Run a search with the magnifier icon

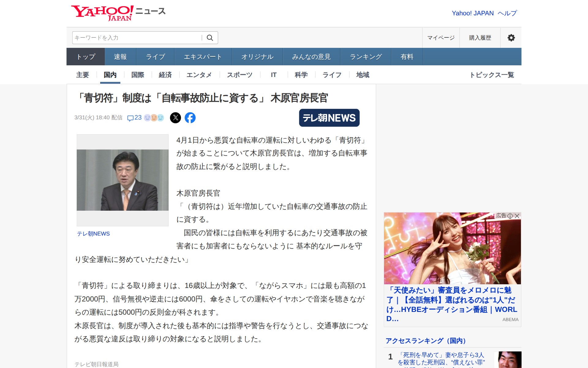pyautogui.click(x=210, y=37)
